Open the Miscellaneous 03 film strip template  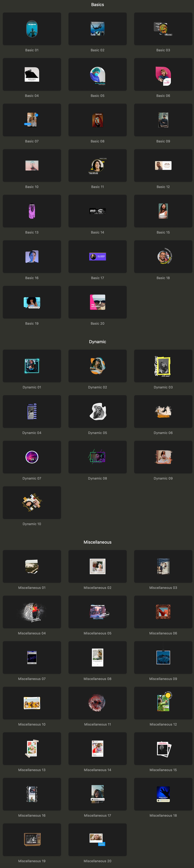[x=163, y=566]
